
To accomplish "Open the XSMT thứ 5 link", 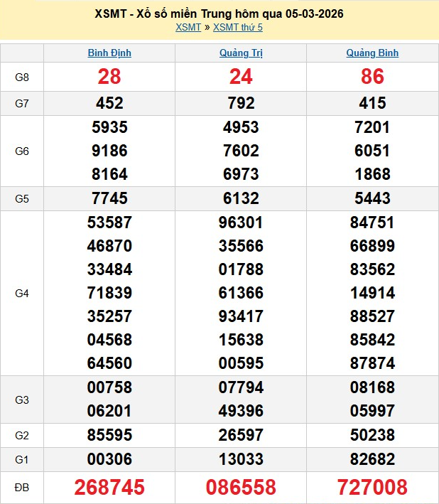I will click(x=238, y=27).
